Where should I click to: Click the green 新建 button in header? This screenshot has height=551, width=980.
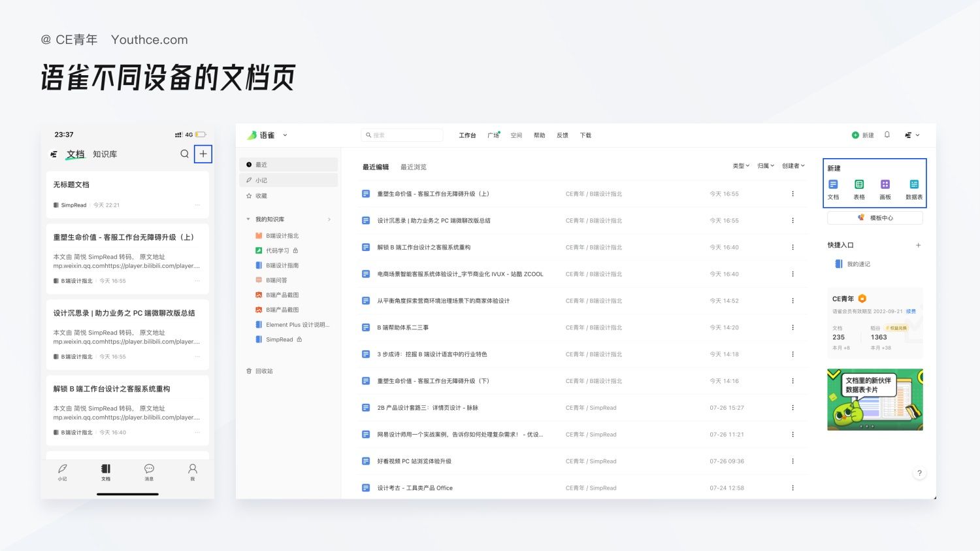click(x=863, y=135)
